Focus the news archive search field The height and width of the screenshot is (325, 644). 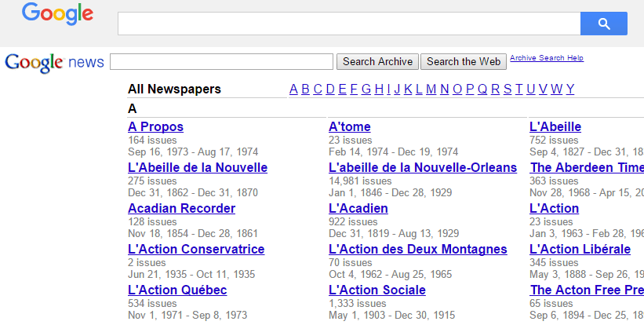coord(221,62)
